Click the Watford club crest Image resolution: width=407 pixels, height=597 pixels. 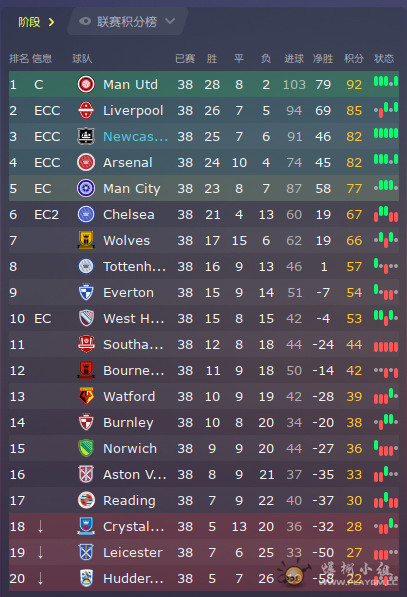coord(86,396)
